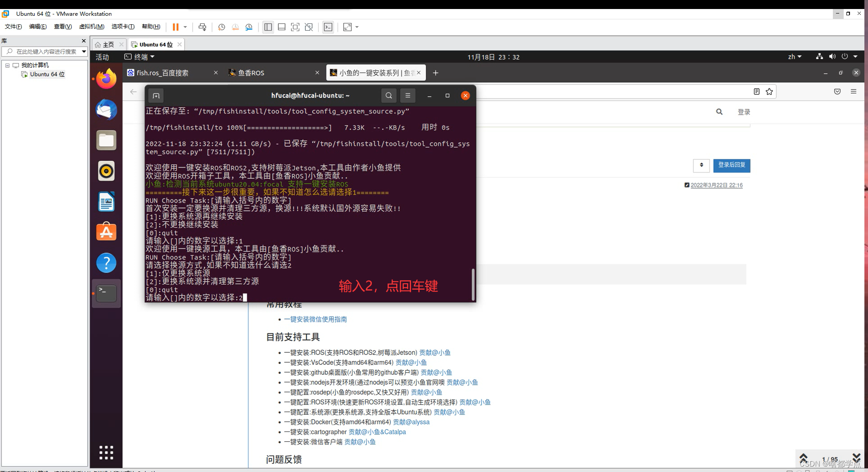Open post sort order dropdown
The image size is (868, 472).
pyautogui.click(x=701, y=165)
